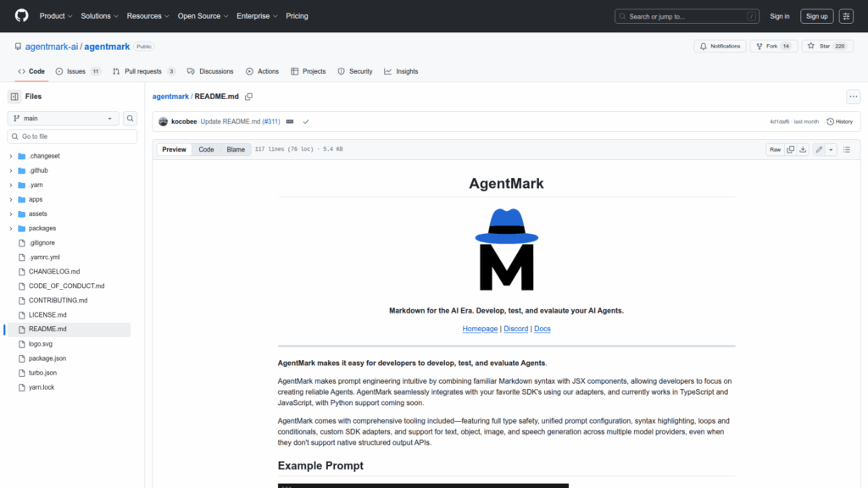The height and width of the screenshot is (488, 868).
Task: Copy raw file contents icon
Action: pyautogui.click(x=791, y=149)
